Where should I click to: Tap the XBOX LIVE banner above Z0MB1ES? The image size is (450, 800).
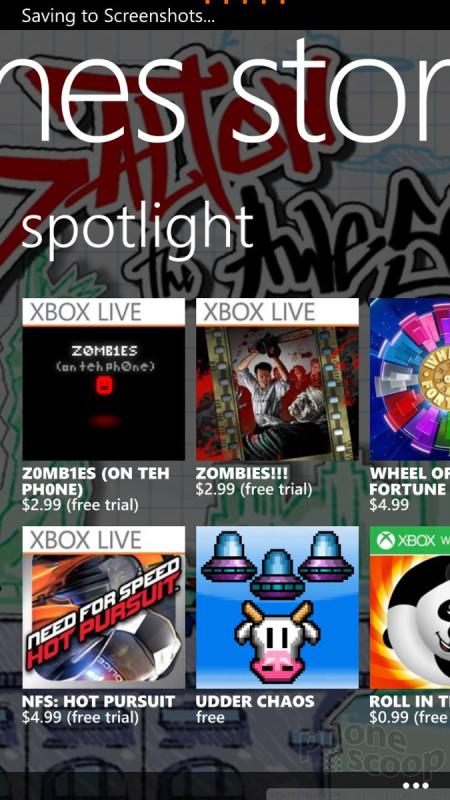pos(104,312)
